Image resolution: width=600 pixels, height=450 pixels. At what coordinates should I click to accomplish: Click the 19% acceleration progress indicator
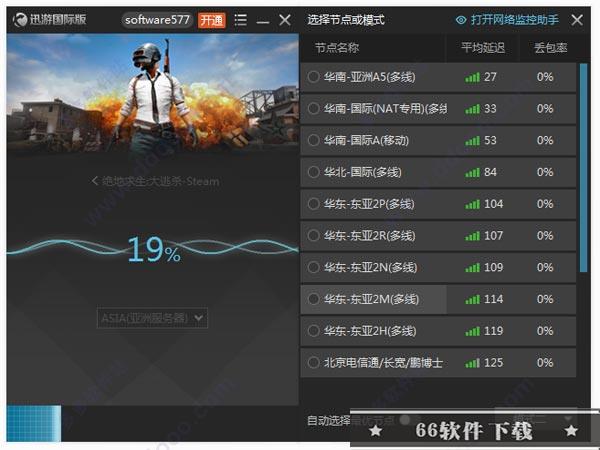click(154, 249)
